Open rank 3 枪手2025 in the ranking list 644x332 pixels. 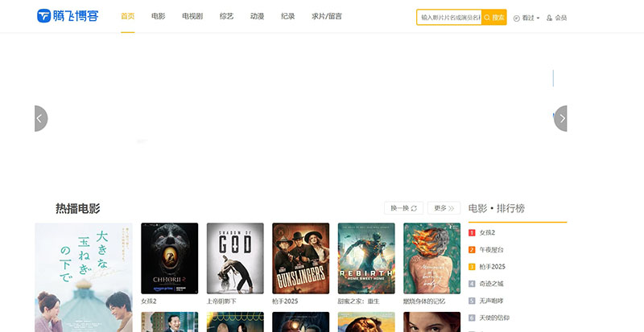tap(492, 267)
